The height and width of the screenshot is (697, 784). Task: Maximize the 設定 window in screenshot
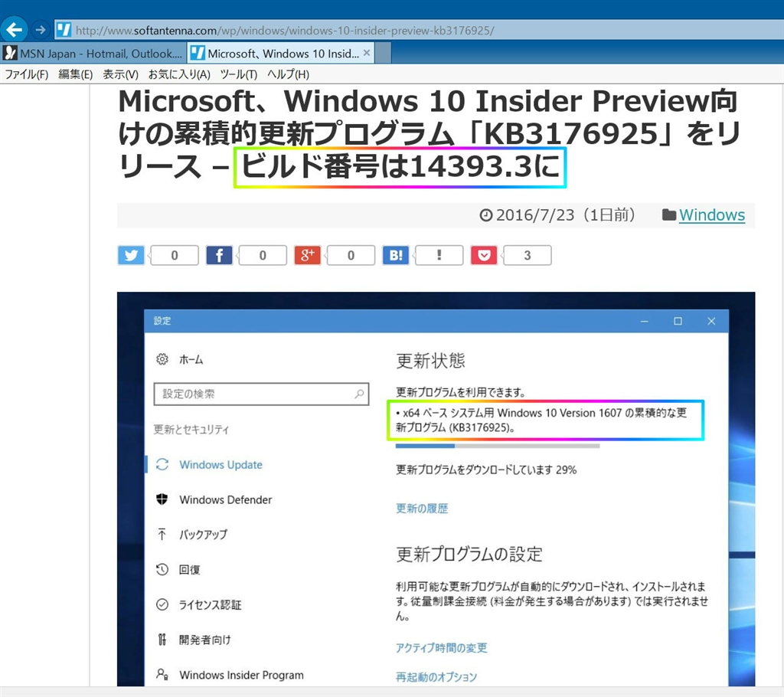678,321
